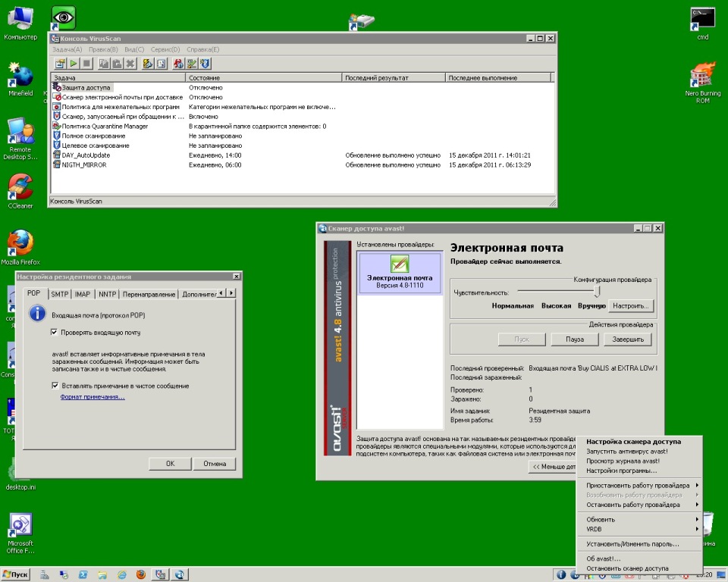Select the DAY_AutoUpdate task row
The width and height of the screenshot is (728, 582).
(86, 155)
